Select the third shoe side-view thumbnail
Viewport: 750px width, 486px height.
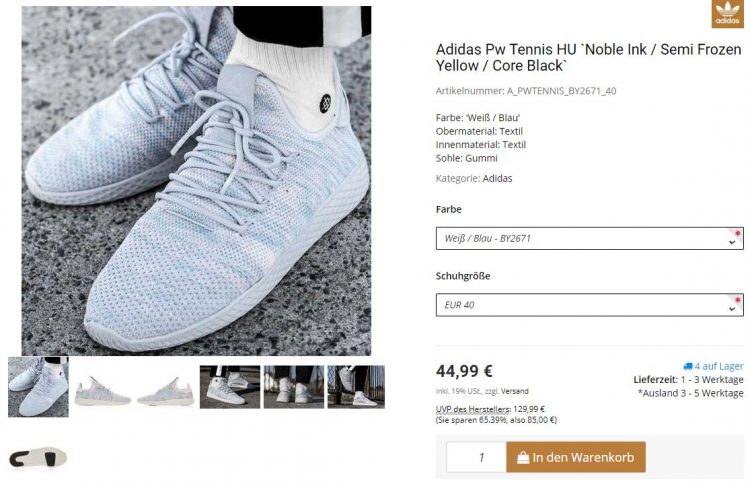click(x=165, y=391)
